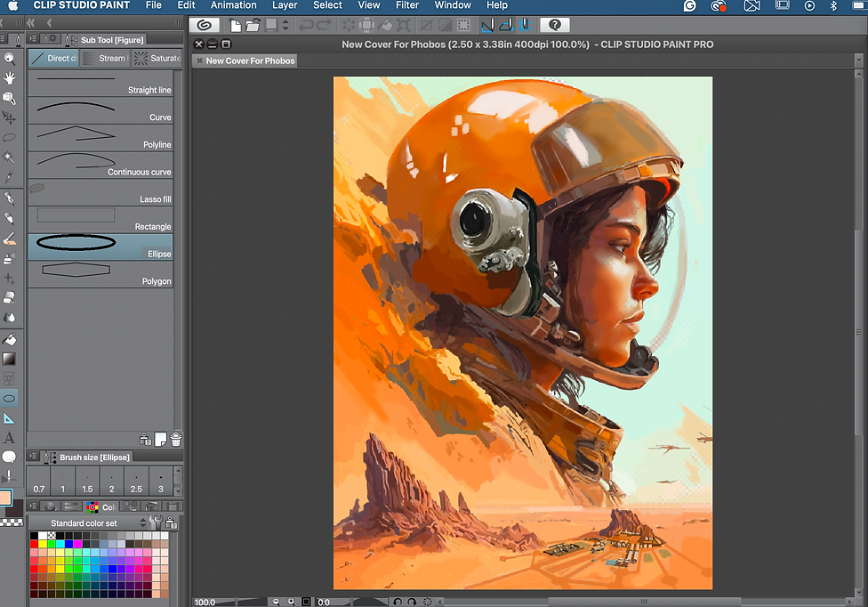Select the Airbrush tool
This screenshot has width=868, height=607.
(9, 259)
